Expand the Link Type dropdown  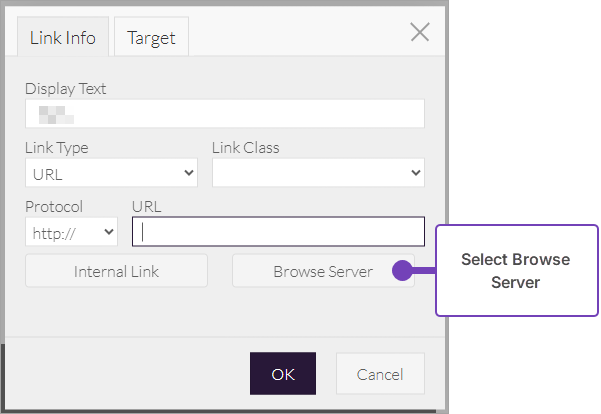[x=111, y=172]
